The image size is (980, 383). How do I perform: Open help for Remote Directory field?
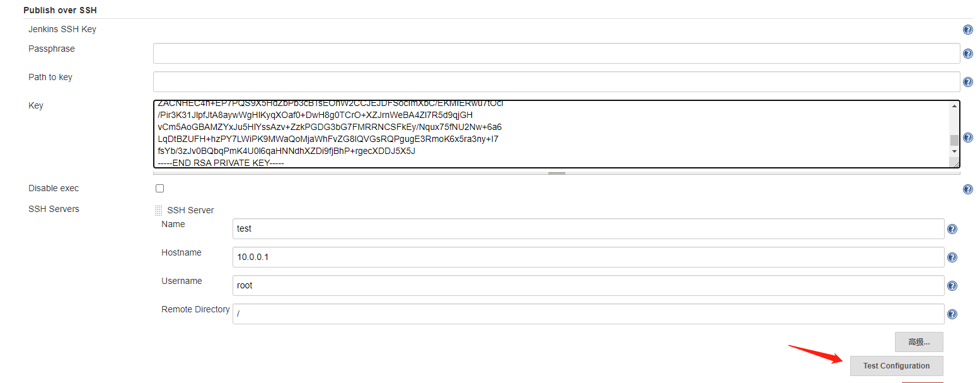(x=952, y=314)
